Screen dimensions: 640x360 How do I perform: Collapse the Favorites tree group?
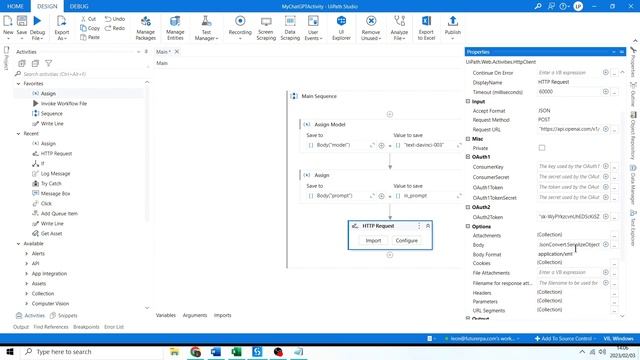pos(18,83)
